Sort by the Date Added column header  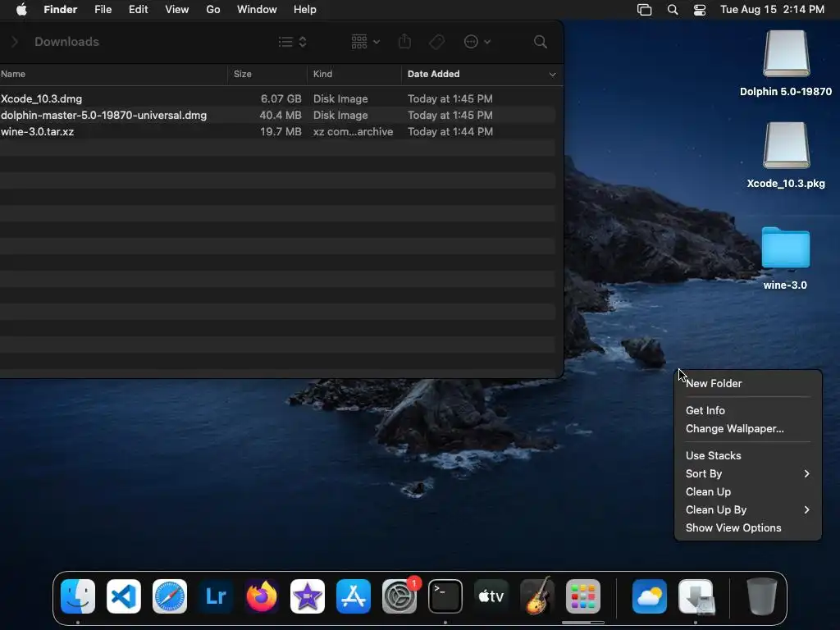(433, 74)
